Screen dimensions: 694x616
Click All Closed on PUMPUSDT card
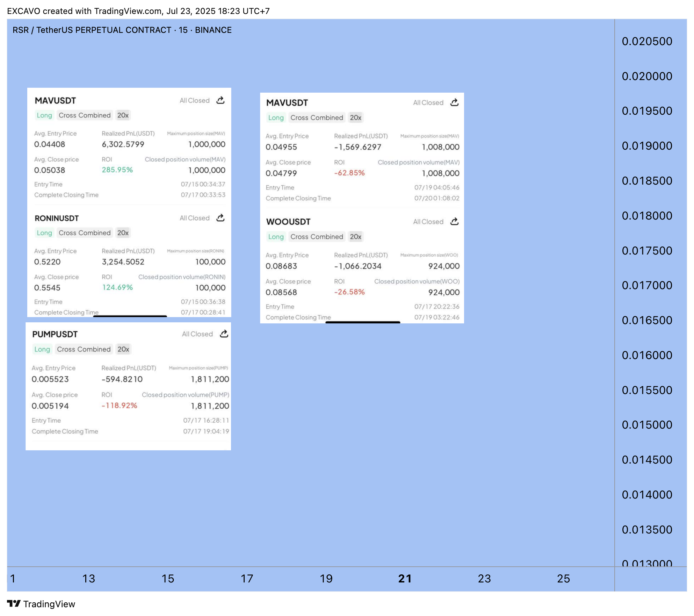(197, 334)
